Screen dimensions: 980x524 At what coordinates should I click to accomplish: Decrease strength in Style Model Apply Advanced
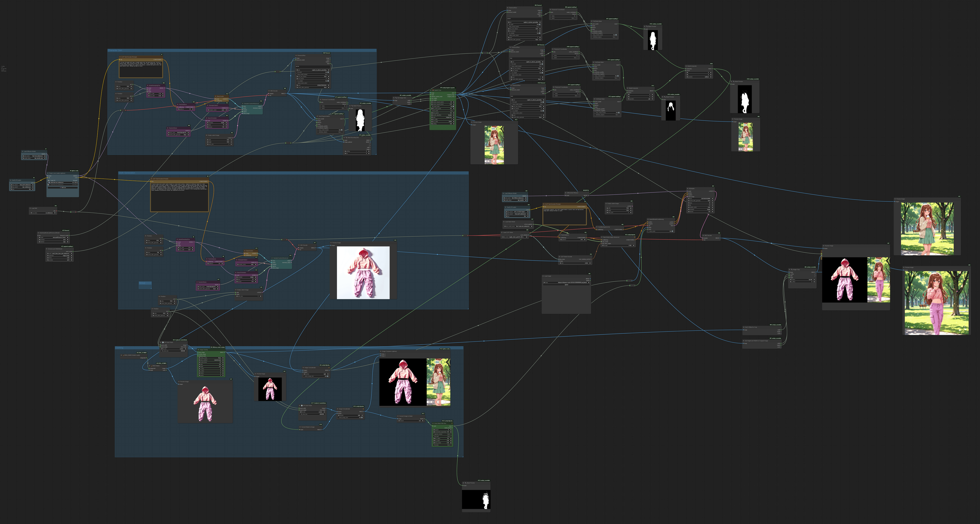[603, 245]
